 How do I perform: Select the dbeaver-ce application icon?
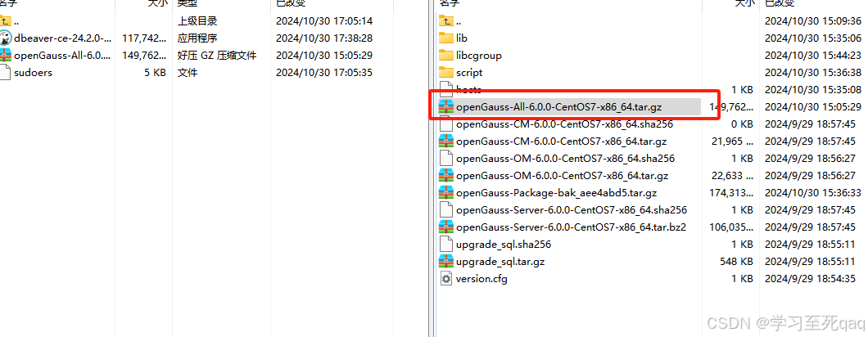point(4,38)
